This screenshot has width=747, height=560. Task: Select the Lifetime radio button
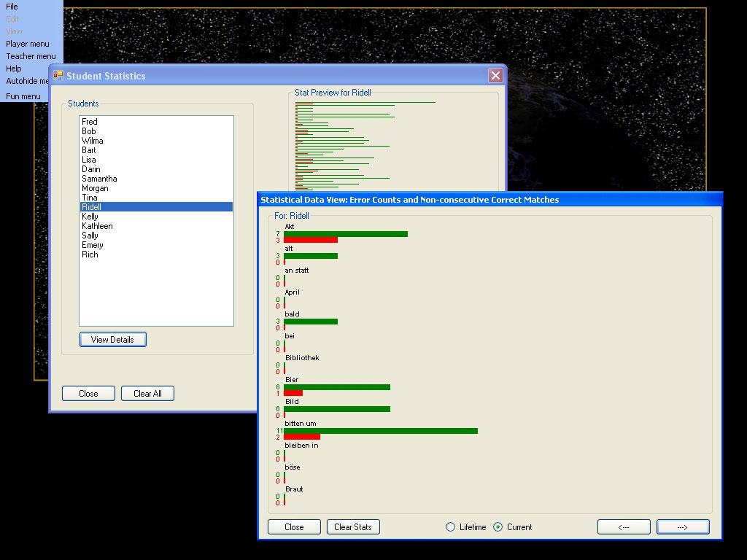451,527
